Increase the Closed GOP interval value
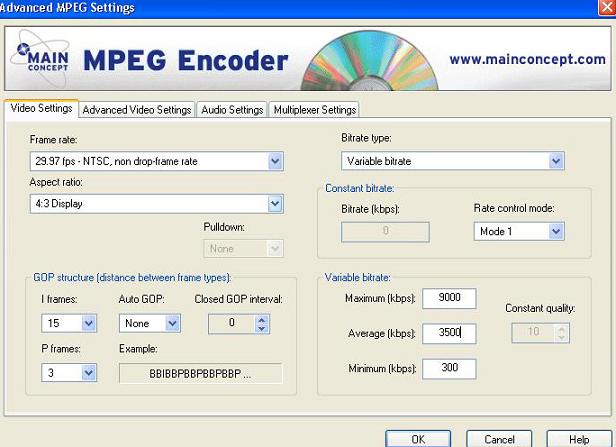Viewport: 616px width, 447px height. click(262, 319)
